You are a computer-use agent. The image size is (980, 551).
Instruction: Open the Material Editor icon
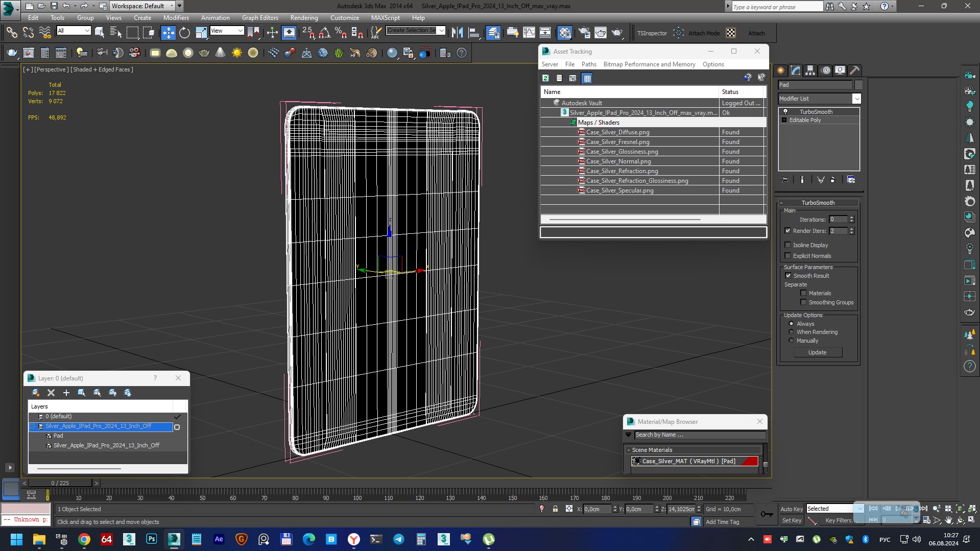564,33
